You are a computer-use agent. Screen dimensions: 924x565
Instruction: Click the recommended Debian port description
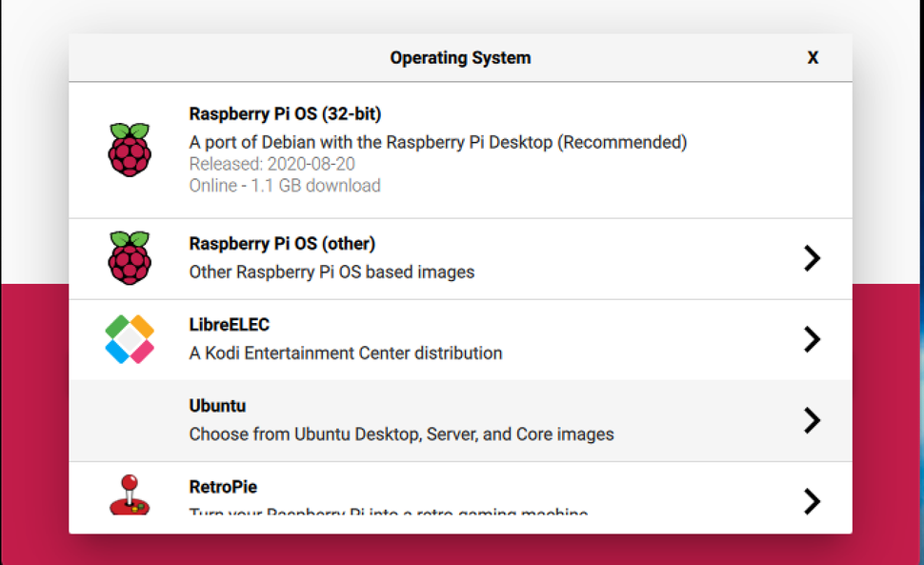coord(437,141)
